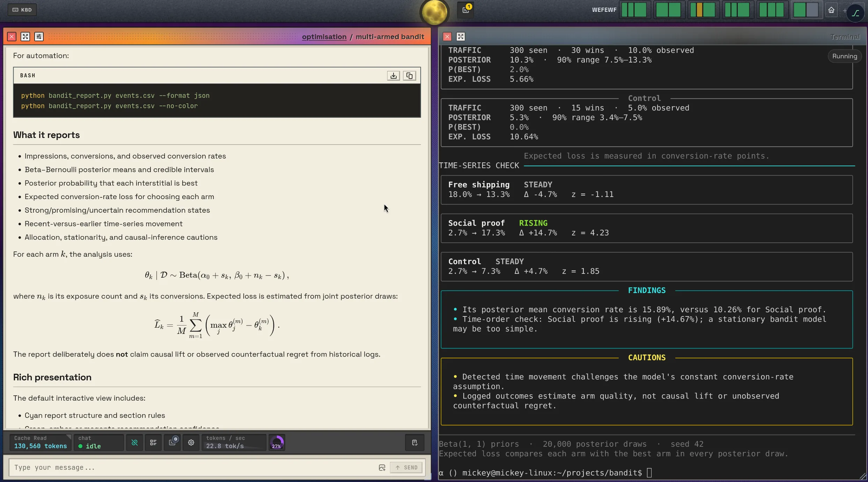Maximize the multi-armed bandit chat window
Viewport: 868px width, 482px height.
(25, 37)
